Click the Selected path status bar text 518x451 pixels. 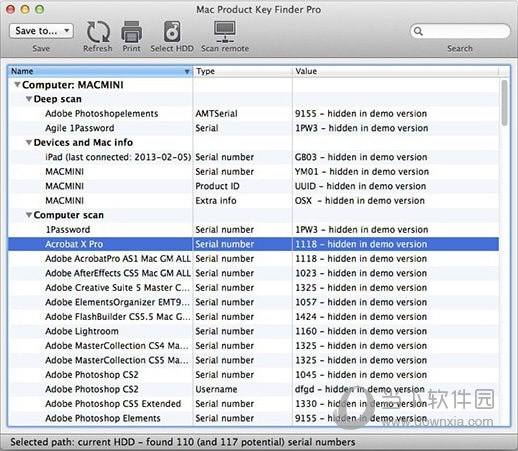click(x=183, y=442)
